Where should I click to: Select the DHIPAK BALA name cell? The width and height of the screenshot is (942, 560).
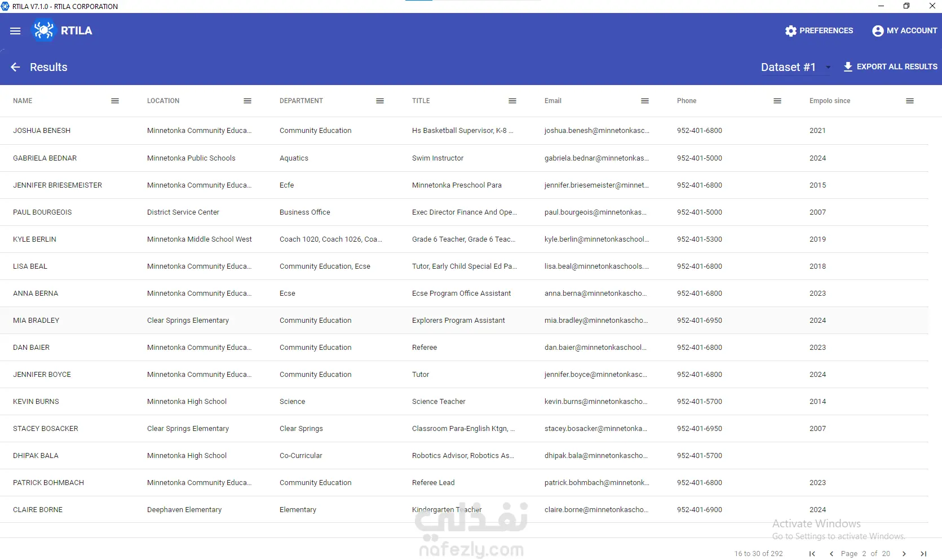click(x=36, y=456)
